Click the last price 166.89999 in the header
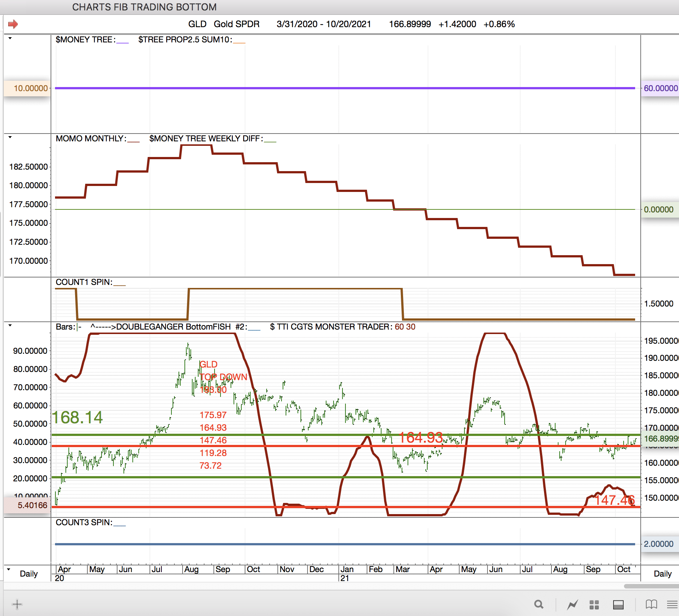The image size is (679, 616). 410,24
